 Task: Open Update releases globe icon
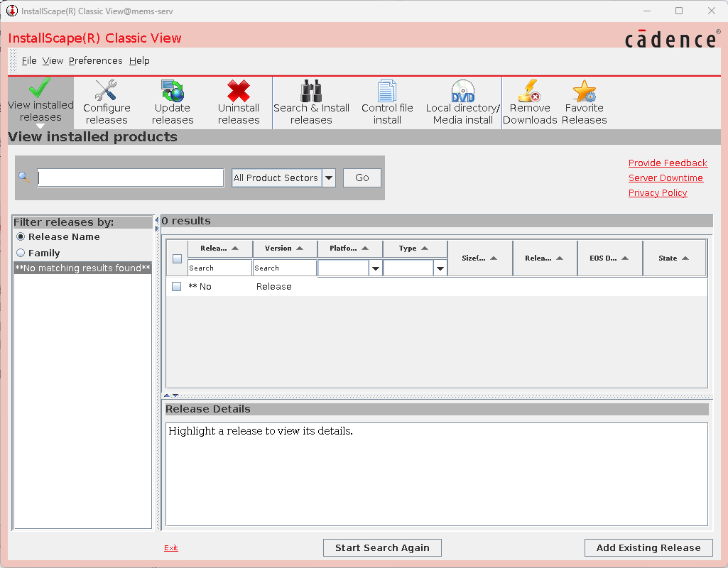[x=173, y=90]
